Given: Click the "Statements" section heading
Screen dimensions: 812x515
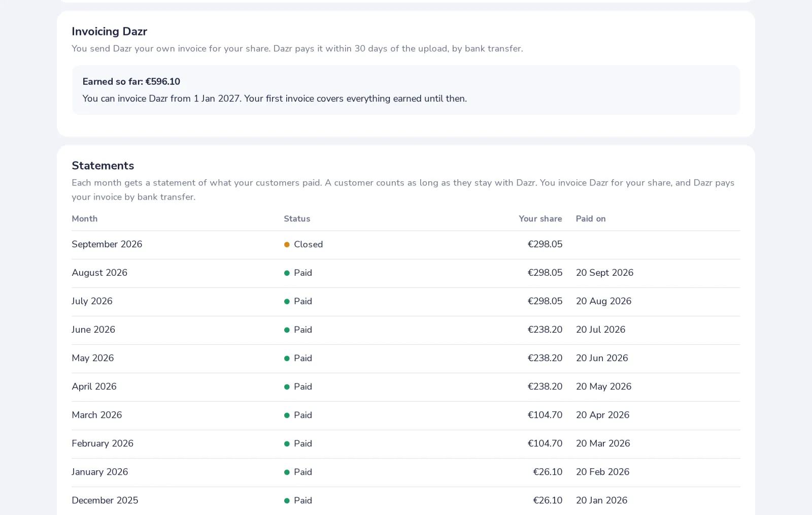Looking at the screenshot, I should point(103,166).
